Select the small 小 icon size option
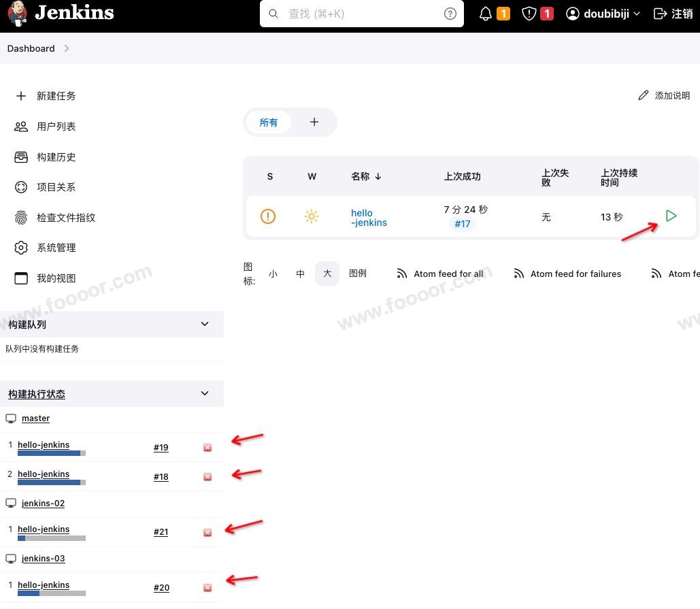This screenshot has height=609, width=700. (x=273, y=274)
